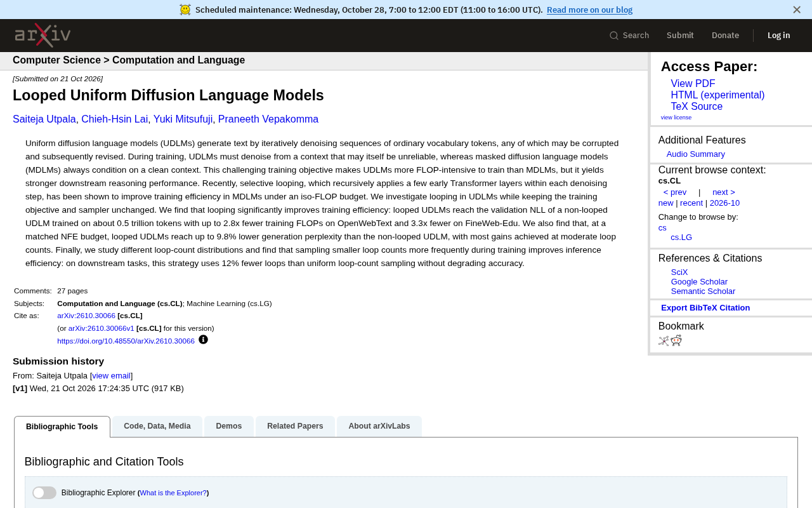Look up paper on Semantic Scholar
The height and width of the screenshot is (508, 812).
tap(703, 291)
